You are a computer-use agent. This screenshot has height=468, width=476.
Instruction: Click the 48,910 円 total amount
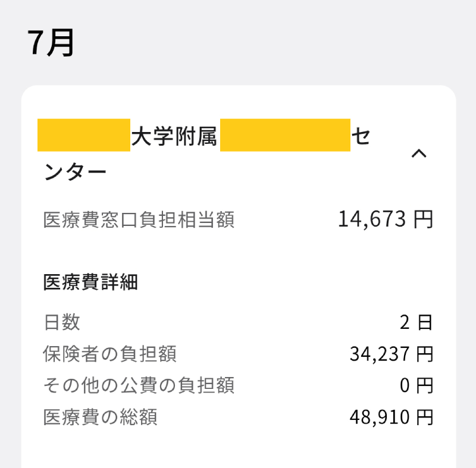click(x=391, y=417)
